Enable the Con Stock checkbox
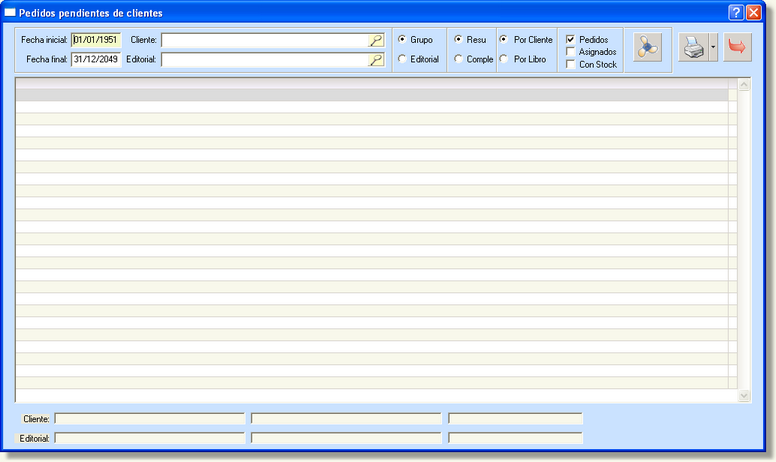 [571, 64]
